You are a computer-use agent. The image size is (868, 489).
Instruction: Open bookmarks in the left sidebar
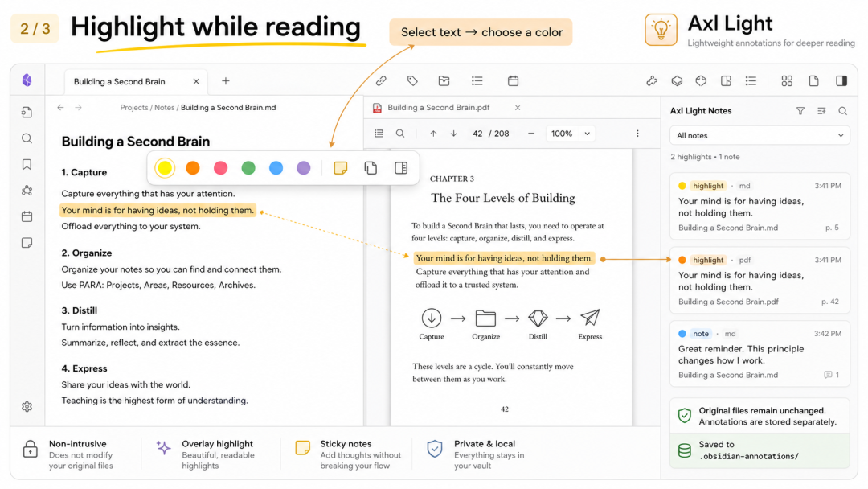[x=27, y=165]
